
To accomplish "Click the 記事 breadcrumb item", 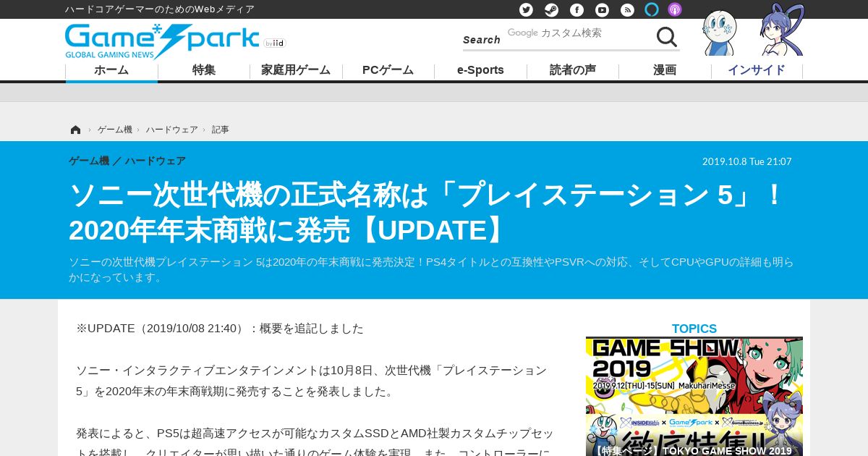I will tap(221, 130).
